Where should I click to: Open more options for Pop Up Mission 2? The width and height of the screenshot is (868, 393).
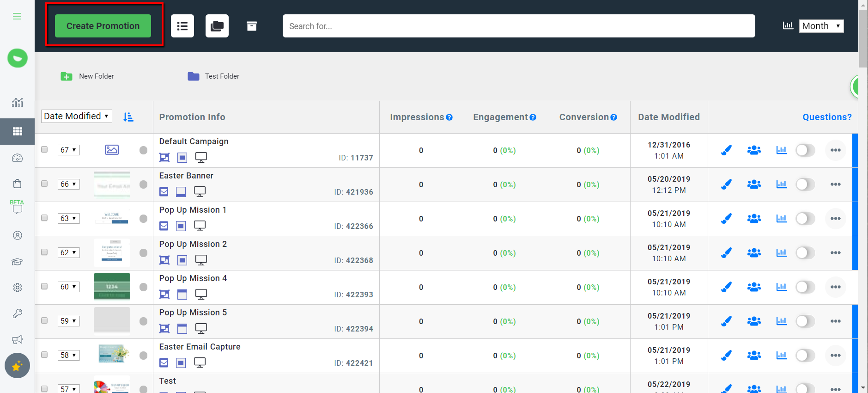pos(835,253)
